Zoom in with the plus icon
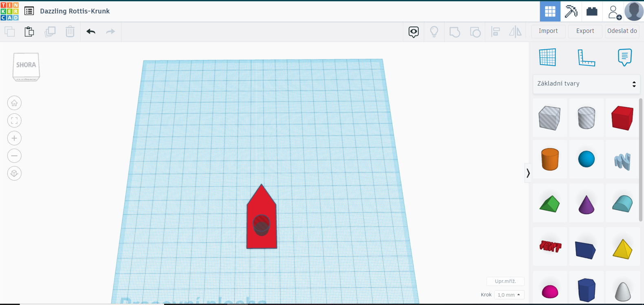Image resolution: width=644 pixels, height=305 pixels. pyautogui.click(x=14, y=138)
